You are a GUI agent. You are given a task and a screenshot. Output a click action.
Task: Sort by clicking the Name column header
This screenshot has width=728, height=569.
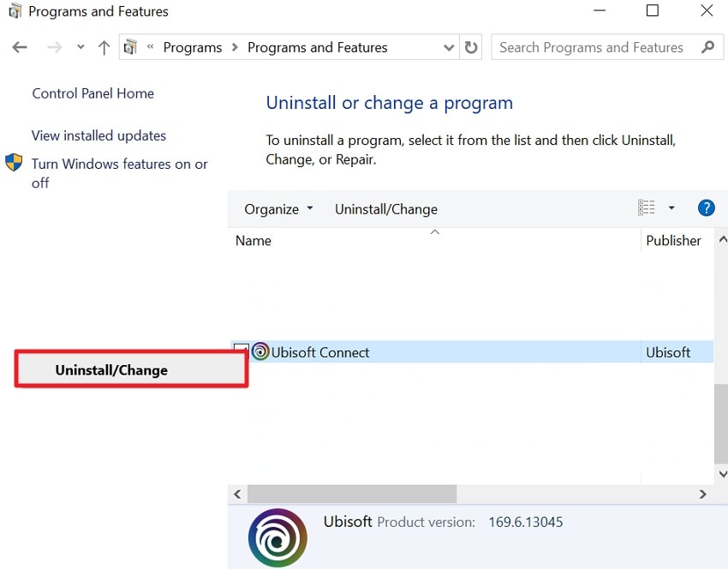[x=253, y=241]
